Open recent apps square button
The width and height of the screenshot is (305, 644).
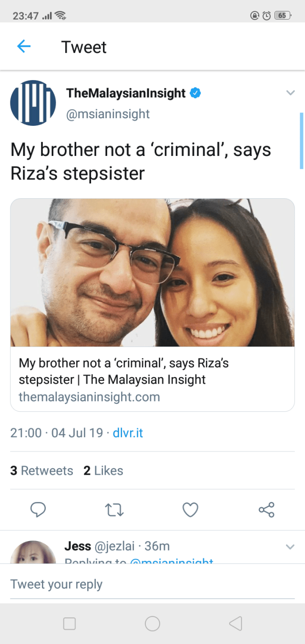pyautogui.click(x=70, y=624)
